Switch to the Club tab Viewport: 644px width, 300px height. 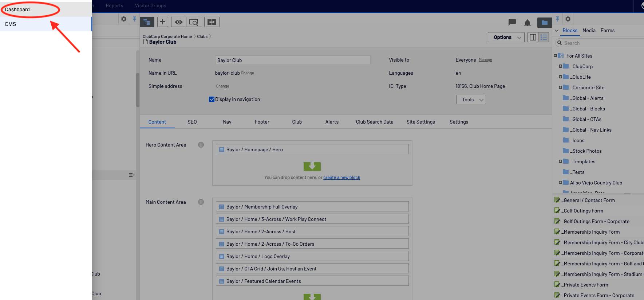click(297, 122)
